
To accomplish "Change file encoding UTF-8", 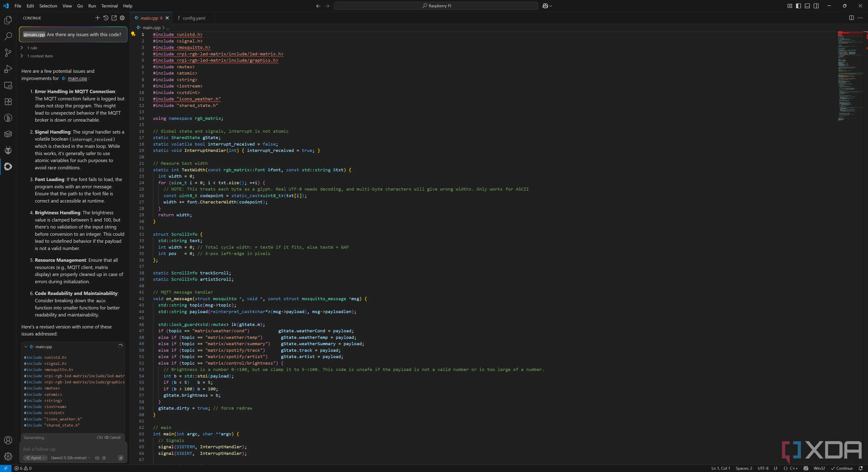I will (x=763, y=468).
